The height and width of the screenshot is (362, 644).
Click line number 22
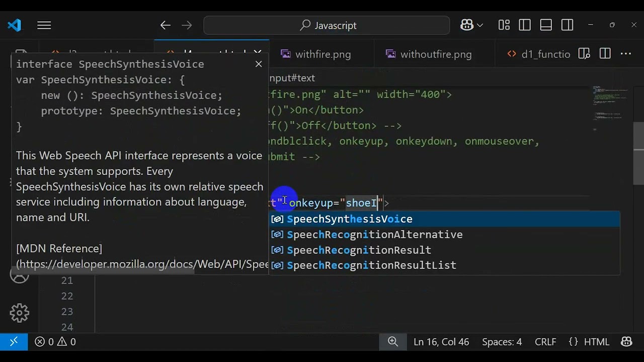click(67, 296)
